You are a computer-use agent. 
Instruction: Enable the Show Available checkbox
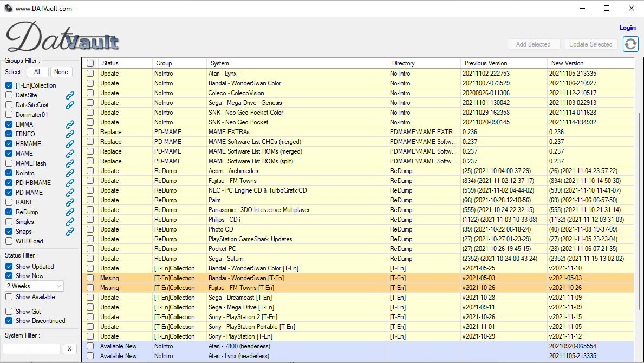pos(9,297)
